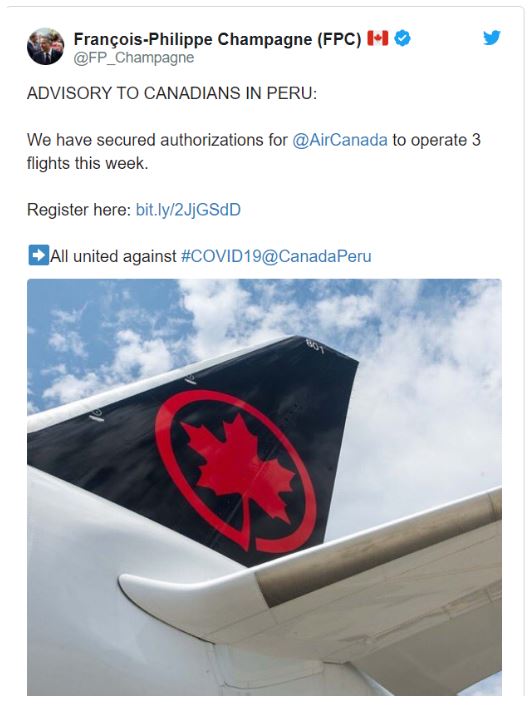Image resolution: width=530 pixels, height=727 pixels.
Task: Open the #COVID19 hashtag
Action: (221, 256)
